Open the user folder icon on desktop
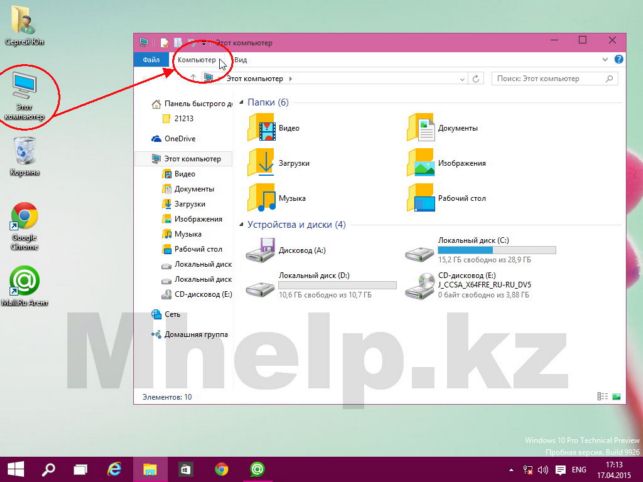The width and height of the screenshot is (643, 482). (25, 25)
